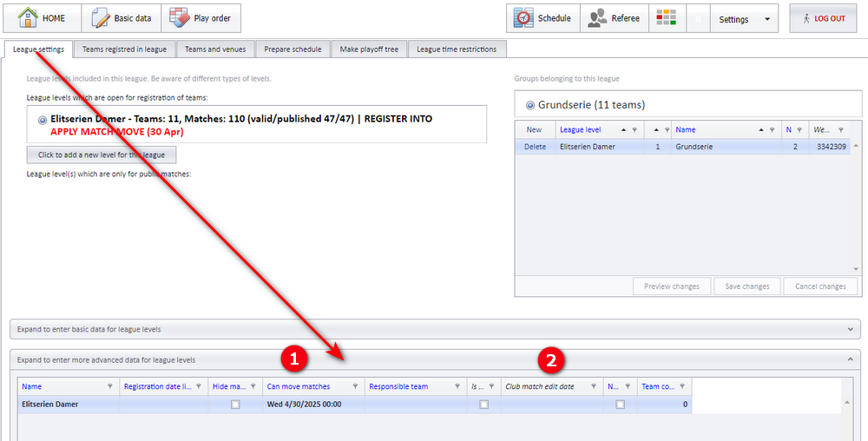Collapse advanced data for league levels panel
This screenshot has width=868, height=441.
pos(851,359)
